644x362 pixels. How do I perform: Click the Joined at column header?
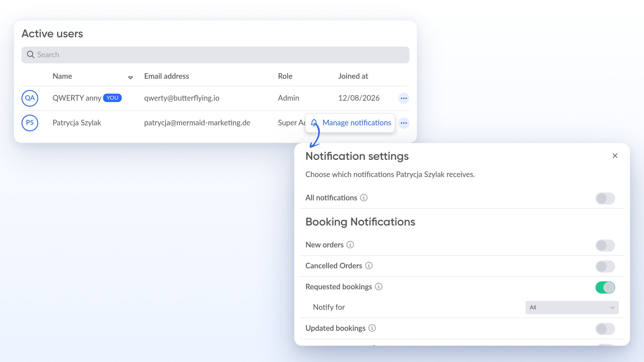click(353, 76)
